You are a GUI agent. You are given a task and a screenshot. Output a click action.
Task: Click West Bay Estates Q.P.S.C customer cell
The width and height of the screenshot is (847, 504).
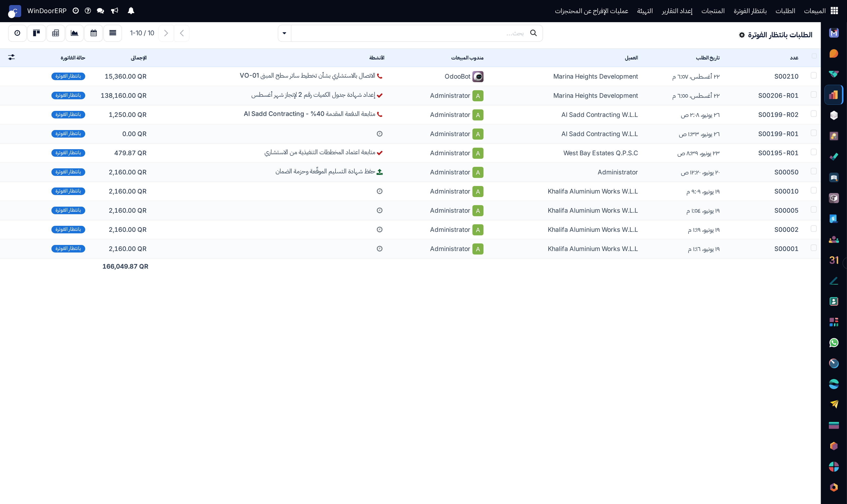point(600,153)
